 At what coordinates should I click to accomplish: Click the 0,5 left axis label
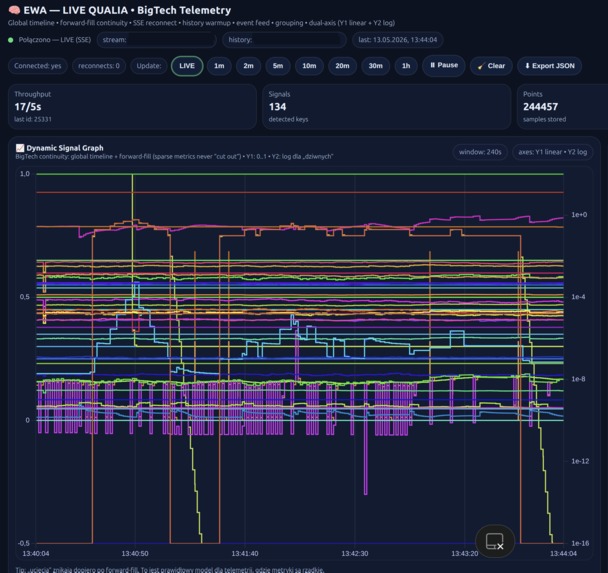tap(25, 297)
